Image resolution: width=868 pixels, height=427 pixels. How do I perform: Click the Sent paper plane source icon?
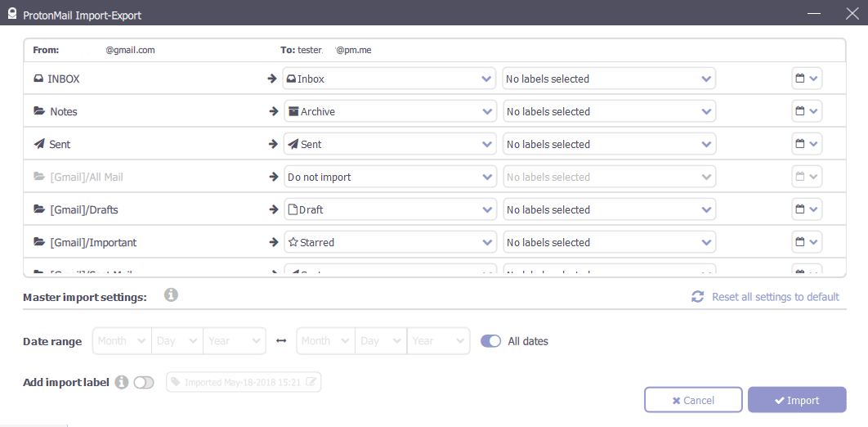pyautogui.click(x=38, y=144)
